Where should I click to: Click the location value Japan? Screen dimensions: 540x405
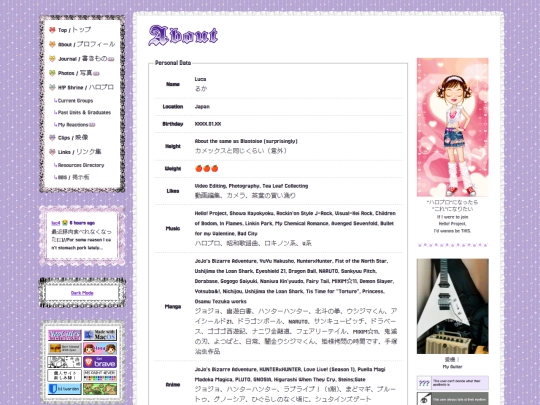point(202,107)
